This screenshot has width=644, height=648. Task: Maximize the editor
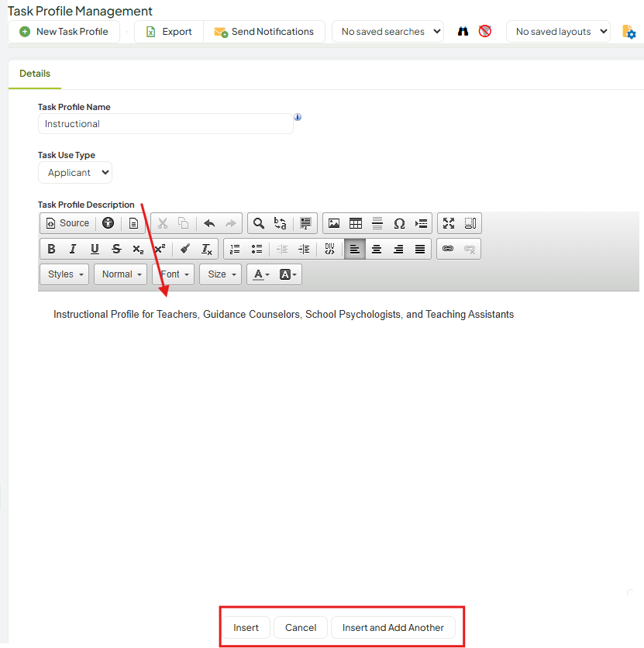(449, 223)
